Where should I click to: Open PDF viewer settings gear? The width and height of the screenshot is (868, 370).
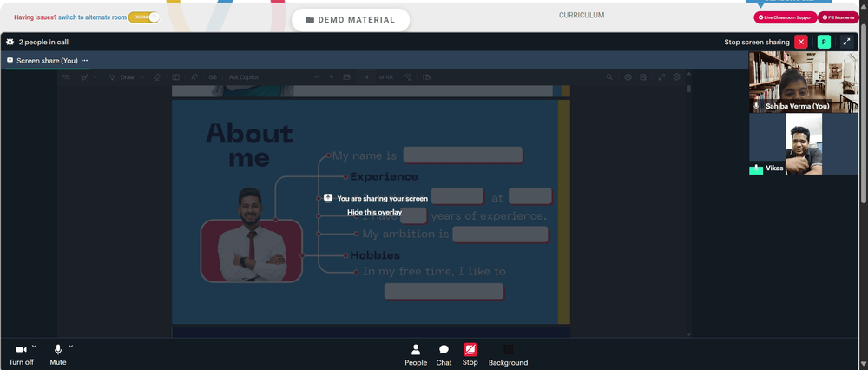tap(676, 77)
